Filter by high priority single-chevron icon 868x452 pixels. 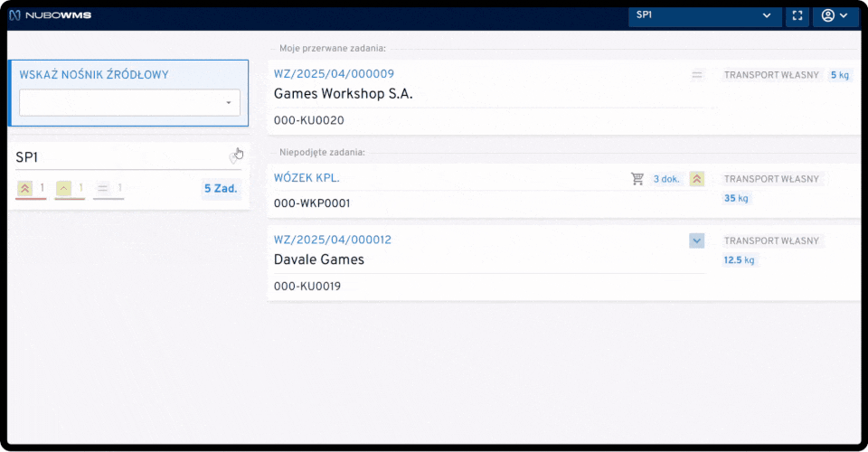tap(63, 189)
